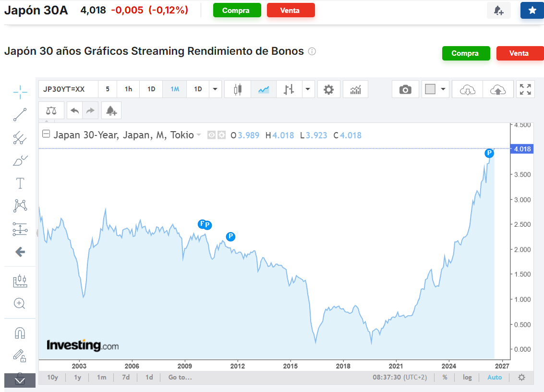Viewport: 544px width, 392px height.
Task: Click the 4.018 price label on axis
Action: point(522,149)
